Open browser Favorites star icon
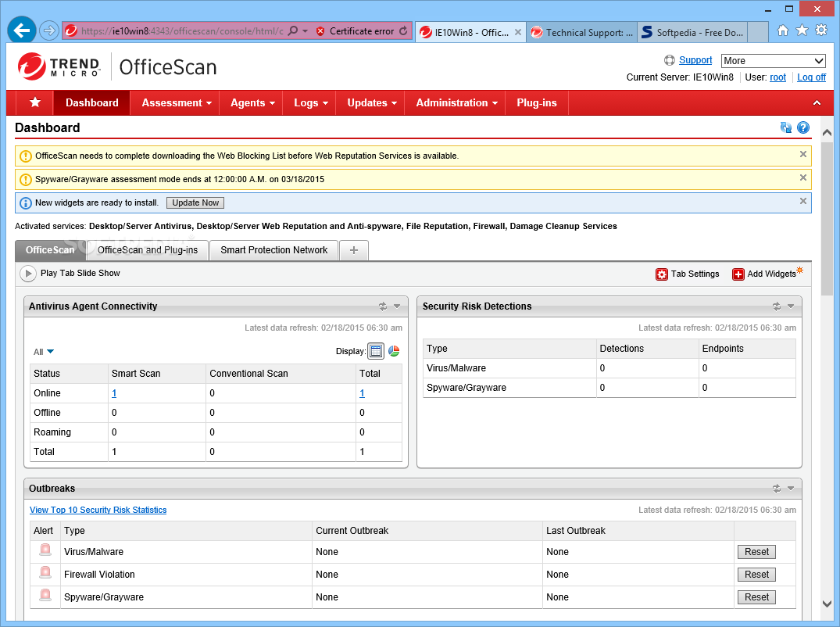 pyautogui.click(x=802, y=30)
